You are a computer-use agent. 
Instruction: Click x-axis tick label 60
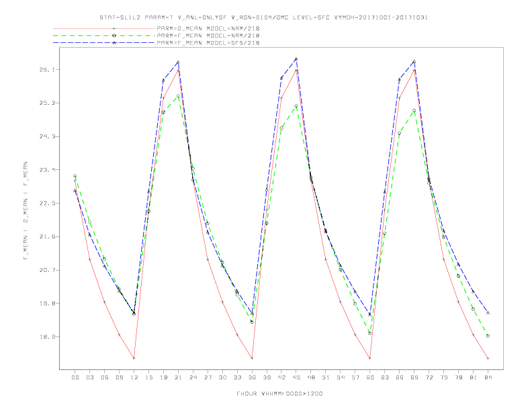[x=370, y=377]
